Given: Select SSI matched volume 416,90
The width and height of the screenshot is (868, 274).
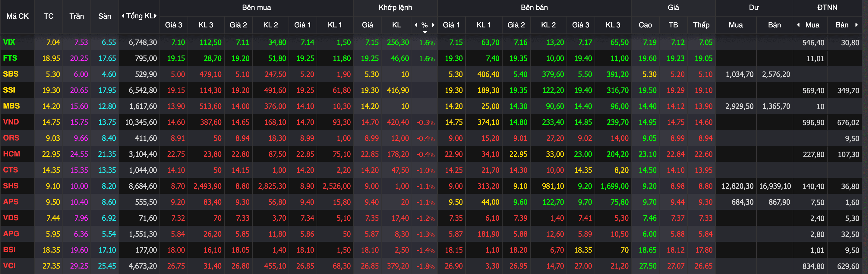Looking at the screenshot, I should click(x=398, y=90).
